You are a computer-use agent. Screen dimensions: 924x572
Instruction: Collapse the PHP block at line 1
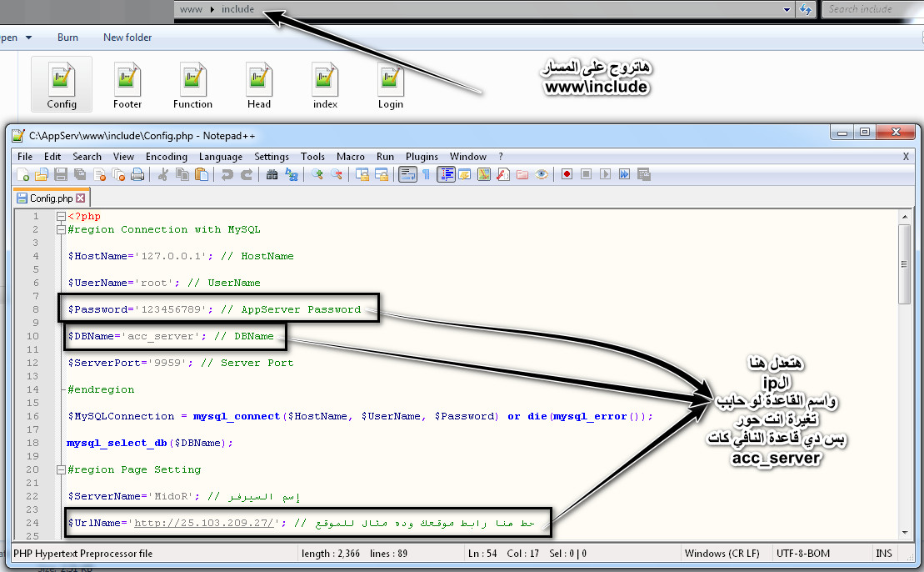[x=60, y=217]
